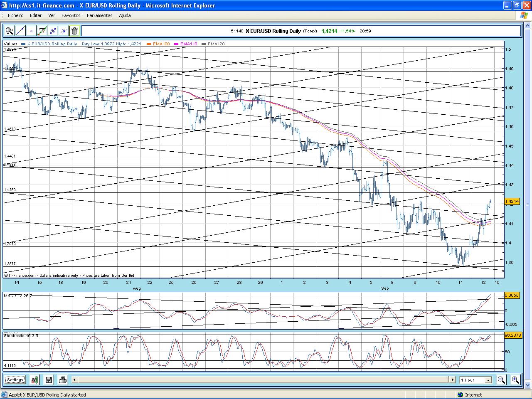Click the horizontal chart scrollbar track
This screenshot has height=399, width=532.
(264, 380)
